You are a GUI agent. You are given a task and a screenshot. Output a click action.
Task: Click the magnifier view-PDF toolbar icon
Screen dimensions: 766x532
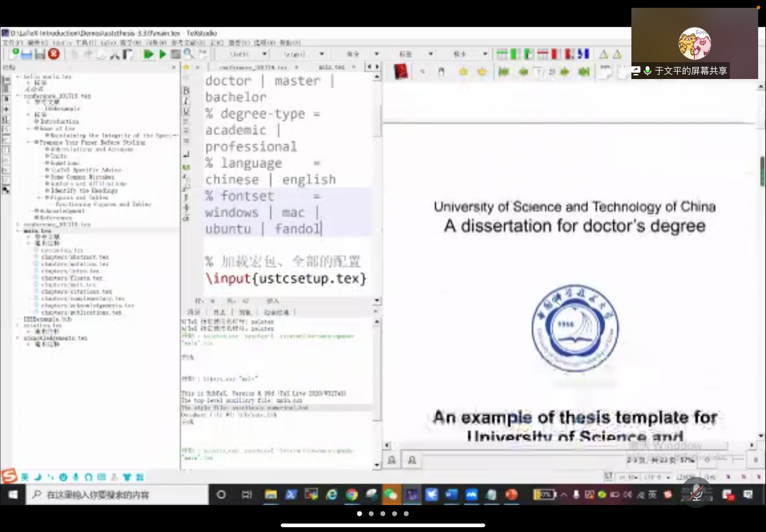click(188, 54)
